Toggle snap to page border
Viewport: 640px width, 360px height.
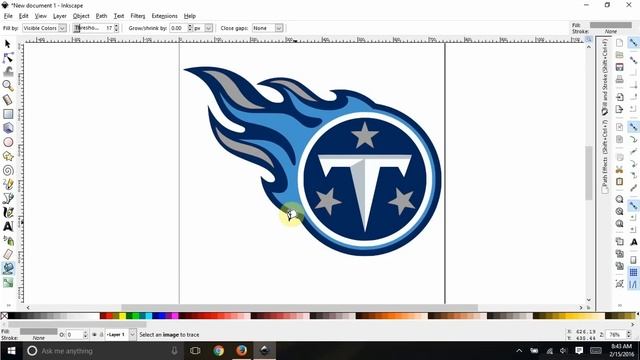click(x=633, y=260)
